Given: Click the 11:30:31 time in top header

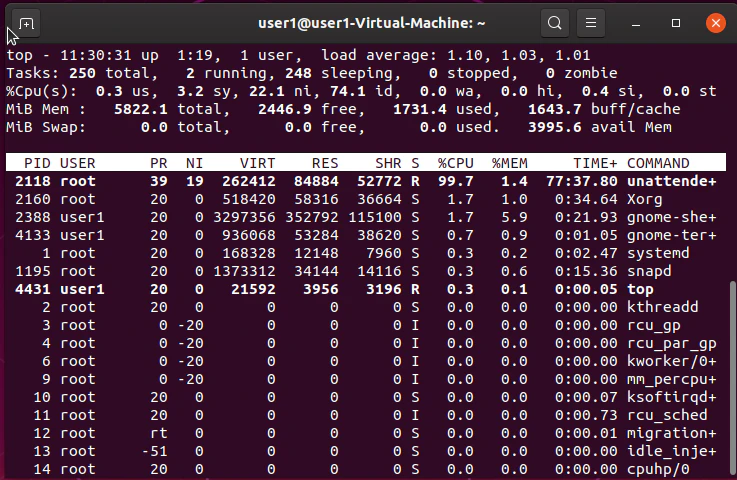Looking at the screenshot, I should click(95, 55).
